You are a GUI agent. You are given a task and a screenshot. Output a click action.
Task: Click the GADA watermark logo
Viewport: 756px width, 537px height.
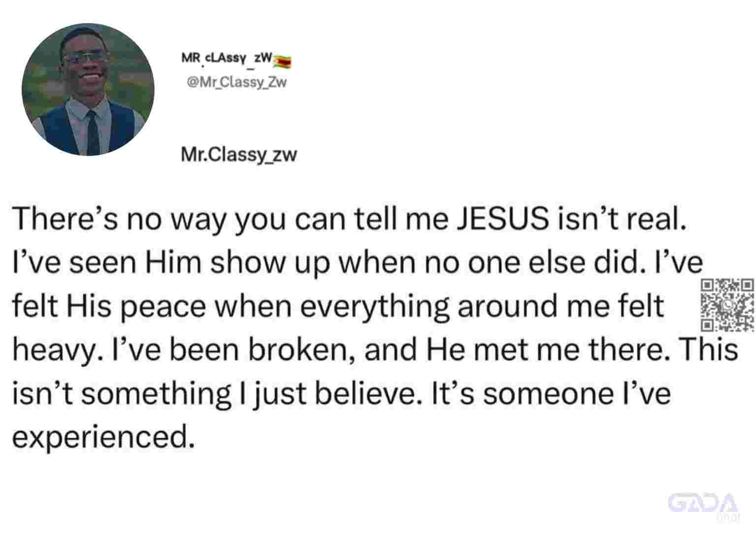coord(704,505)
